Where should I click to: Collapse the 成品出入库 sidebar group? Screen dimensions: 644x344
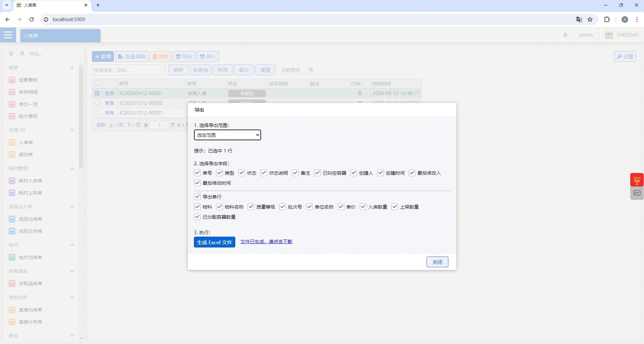point(72,207)
